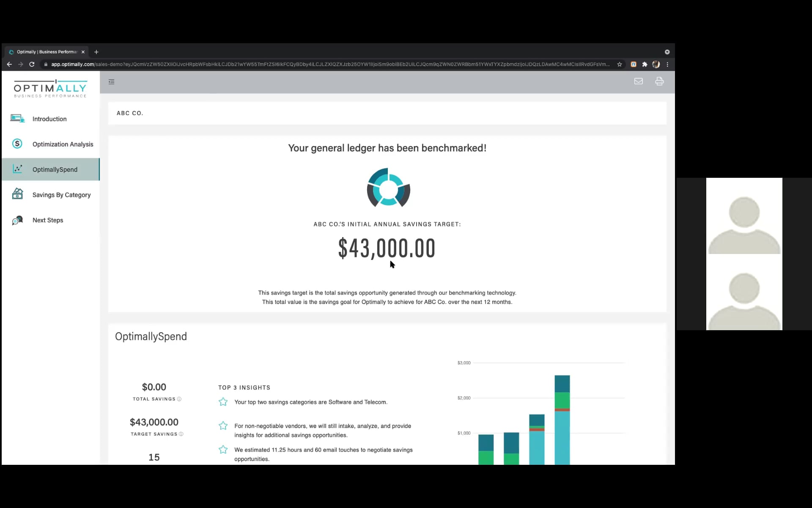This screenshot has height=508, width=812.
Task: Select OptimallySpend in the sidebar
Action: [x=51, y=169]
